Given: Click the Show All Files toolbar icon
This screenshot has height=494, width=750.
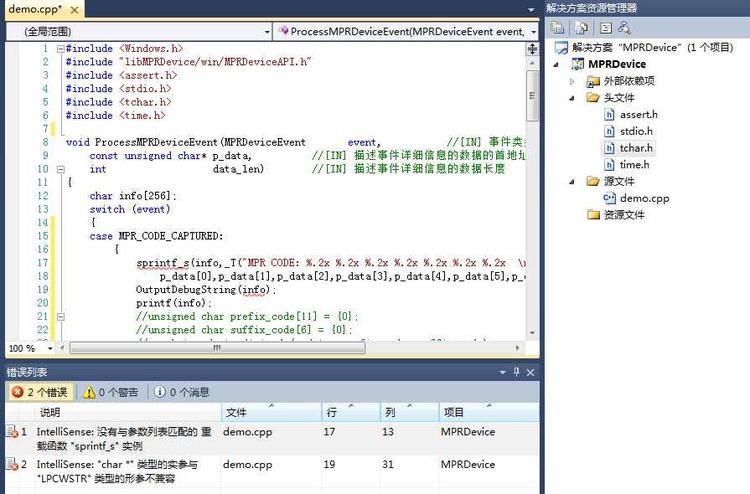Looking at the screenshot, I should click(x=582, y=27).
